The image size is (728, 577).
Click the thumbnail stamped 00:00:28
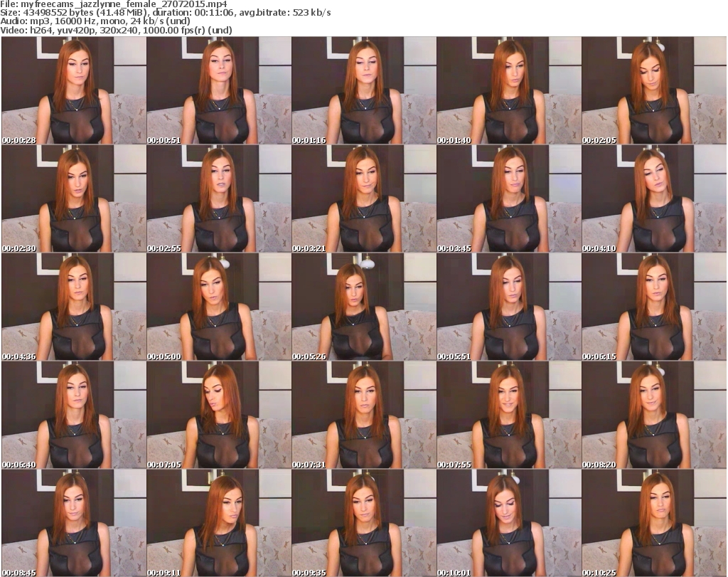coord(74,90)
